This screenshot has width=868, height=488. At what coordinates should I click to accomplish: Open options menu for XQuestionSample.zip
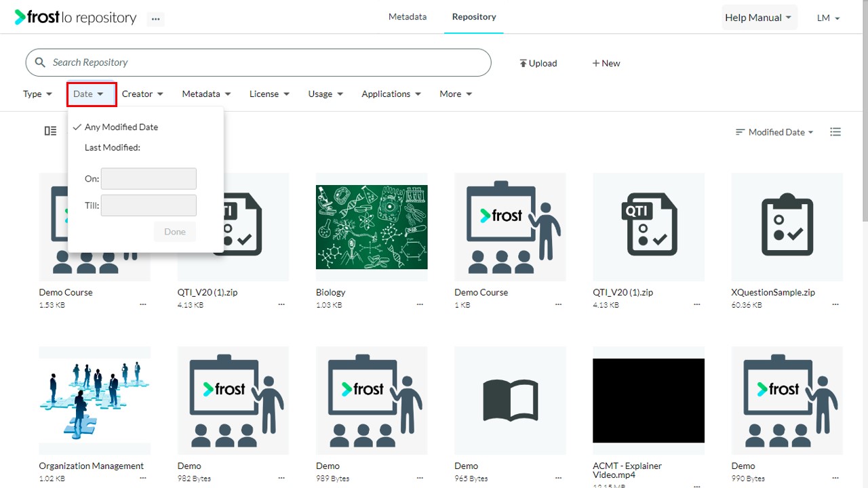(835, 305)
